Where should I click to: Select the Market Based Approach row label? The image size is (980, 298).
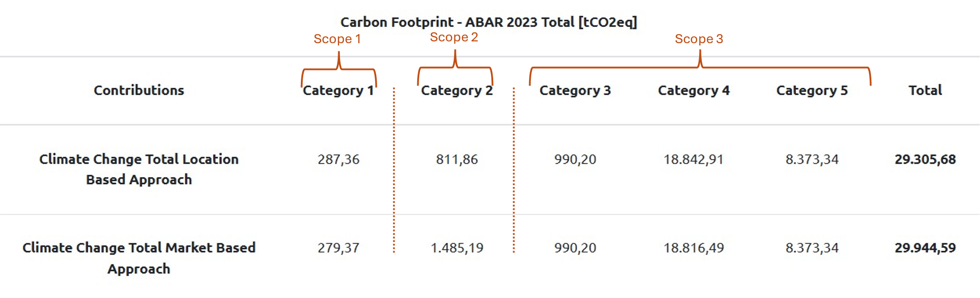point(139,258)
